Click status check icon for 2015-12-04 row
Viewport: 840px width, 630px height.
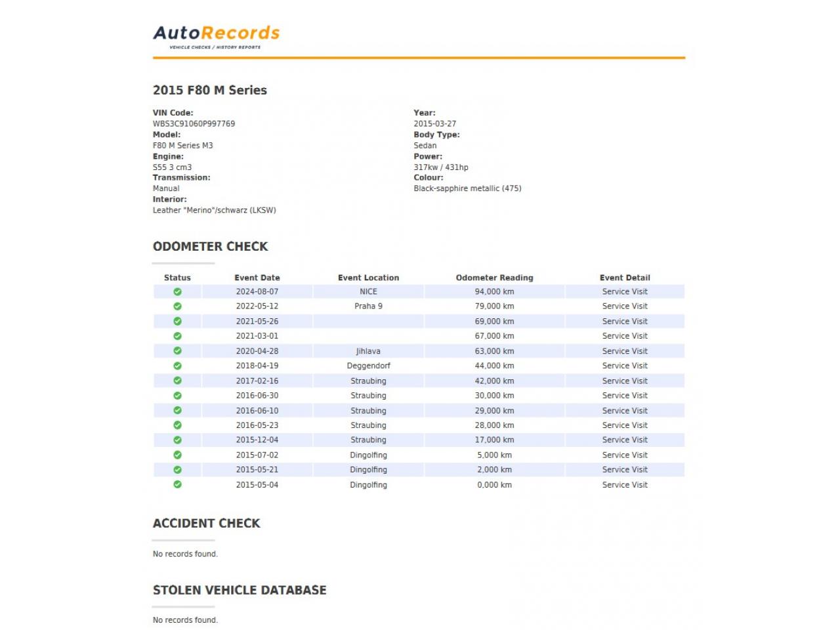[177, 440]
